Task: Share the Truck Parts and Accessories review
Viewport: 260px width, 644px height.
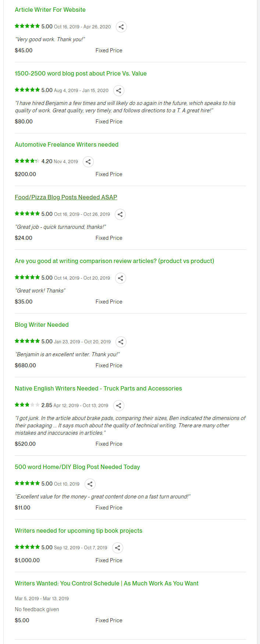Action: (118, 406)
